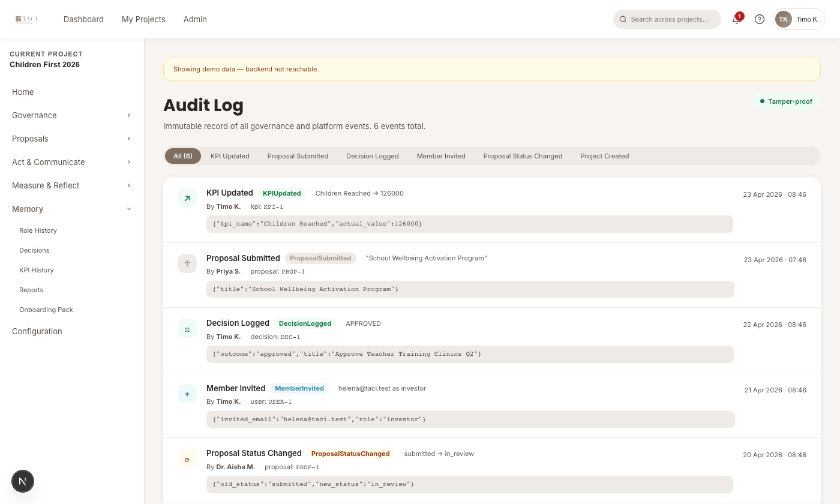Expand Measure & Reflect chevron
This screenshot has height=504, width=840.
(128, 185)
